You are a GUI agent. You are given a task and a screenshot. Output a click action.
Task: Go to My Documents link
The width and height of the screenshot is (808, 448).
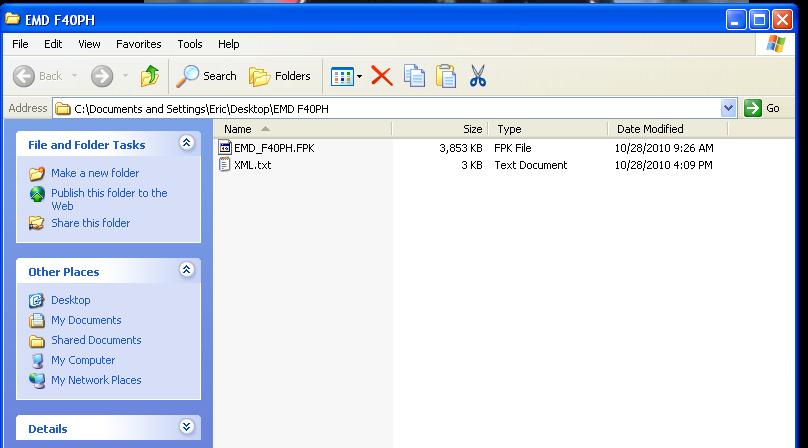86,320
